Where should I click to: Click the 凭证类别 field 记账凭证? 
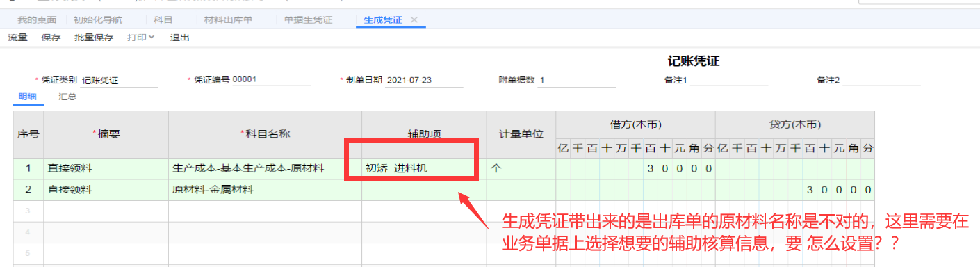120,80
